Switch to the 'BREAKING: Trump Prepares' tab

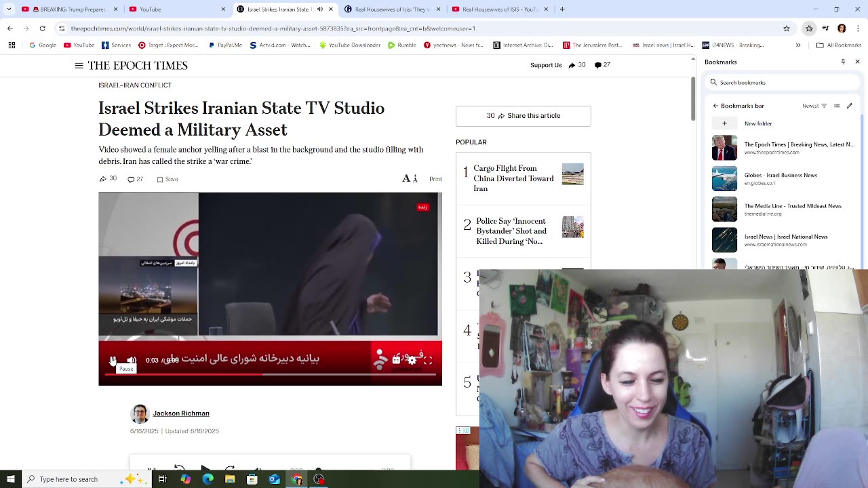[68, 9]
